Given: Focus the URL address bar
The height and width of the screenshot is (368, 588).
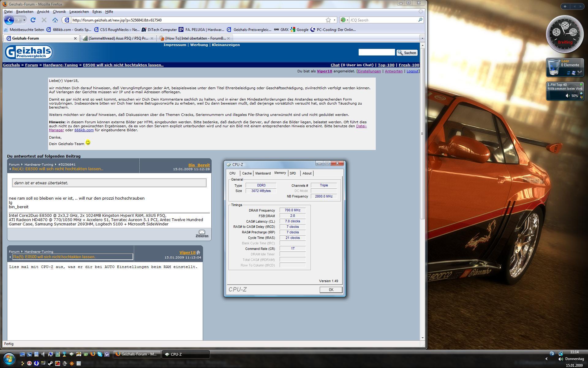Looking at the screenshot, I should [198, 20].
